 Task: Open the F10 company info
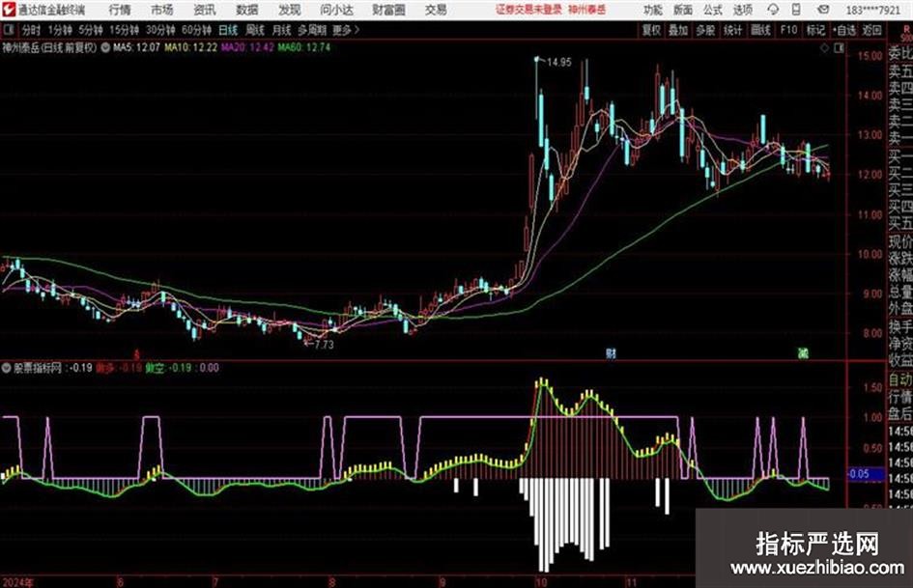pyautogui.click(x=788, y=30)
